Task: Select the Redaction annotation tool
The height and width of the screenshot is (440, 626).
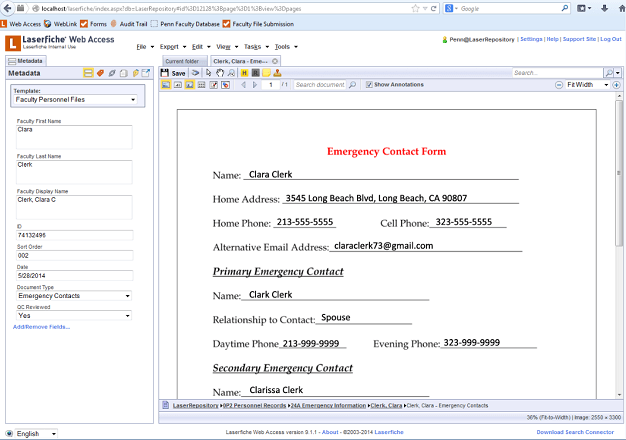Action: pos(256,73)
